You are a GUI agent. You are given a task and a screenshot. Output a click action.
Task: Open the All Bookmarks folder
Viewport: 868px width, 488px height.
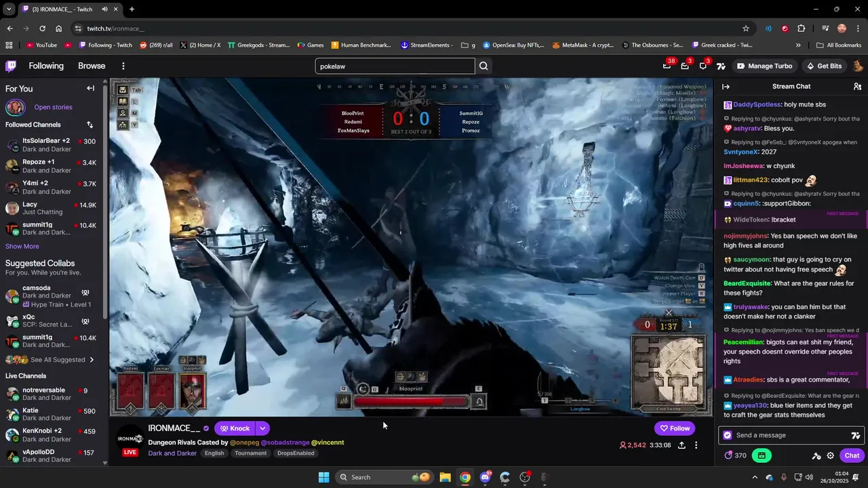(x=839, y=45)
